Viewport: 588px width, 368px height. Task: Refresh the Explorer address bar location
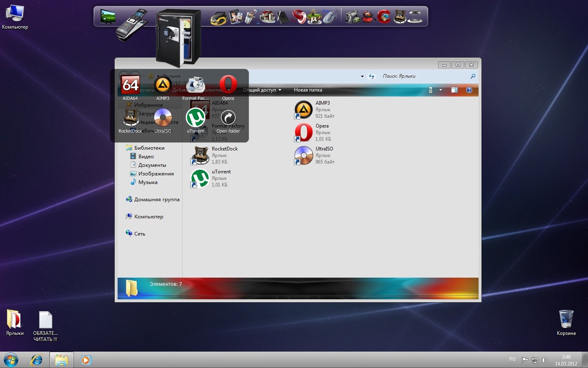click(x=372, y=76)
